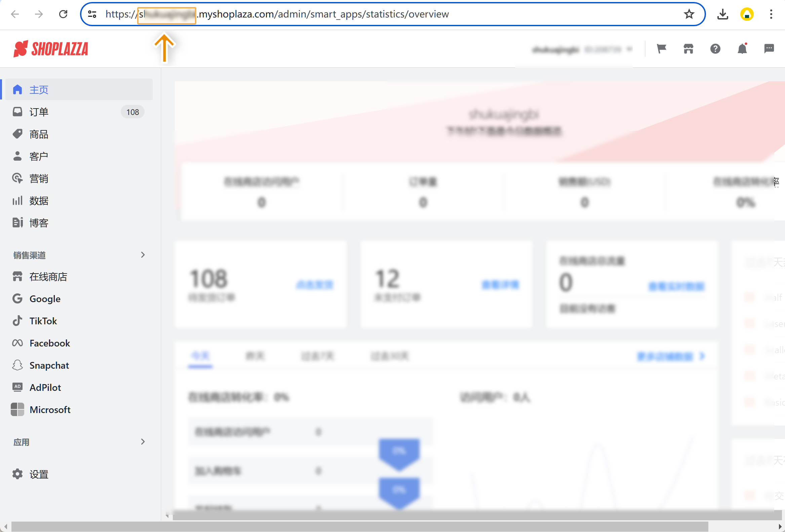
Task: Open 商品 products section
Action: [39, 134]
